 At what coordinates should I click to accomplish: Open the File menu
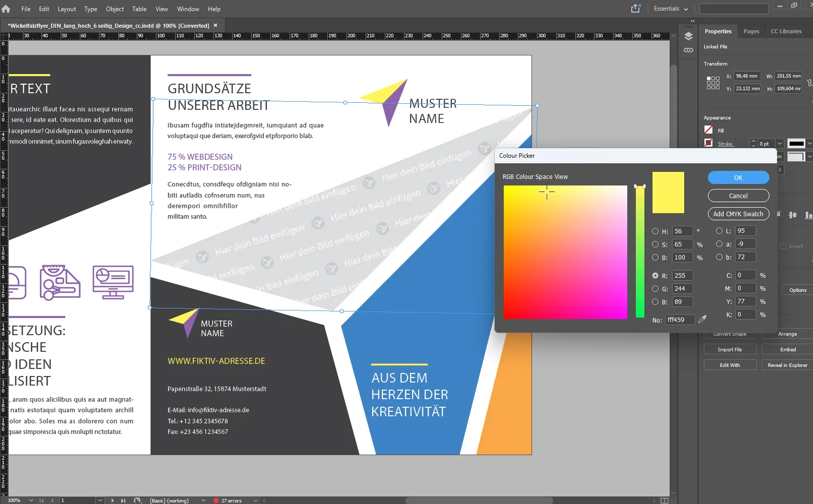(26, 9)
